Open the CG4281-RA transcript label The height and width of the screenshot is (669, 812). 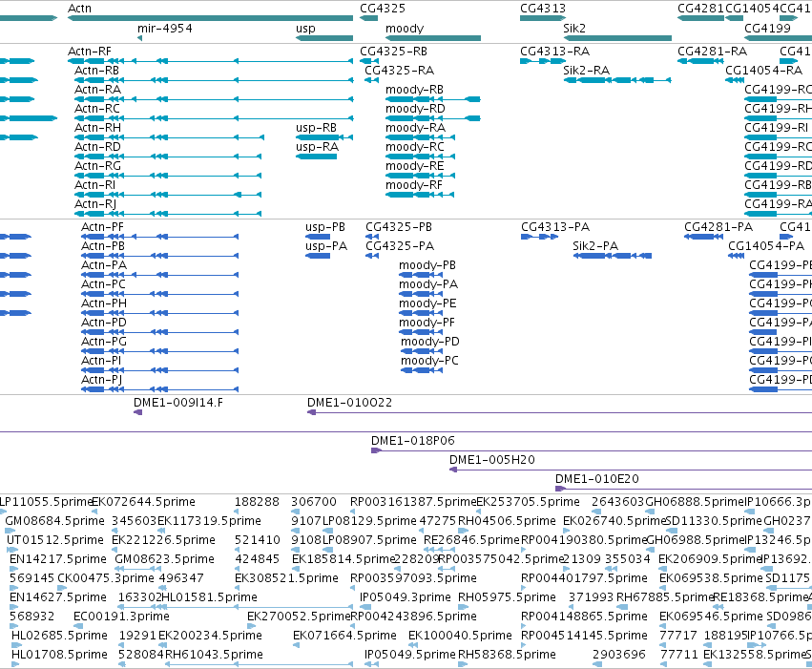tap(712, 52)
